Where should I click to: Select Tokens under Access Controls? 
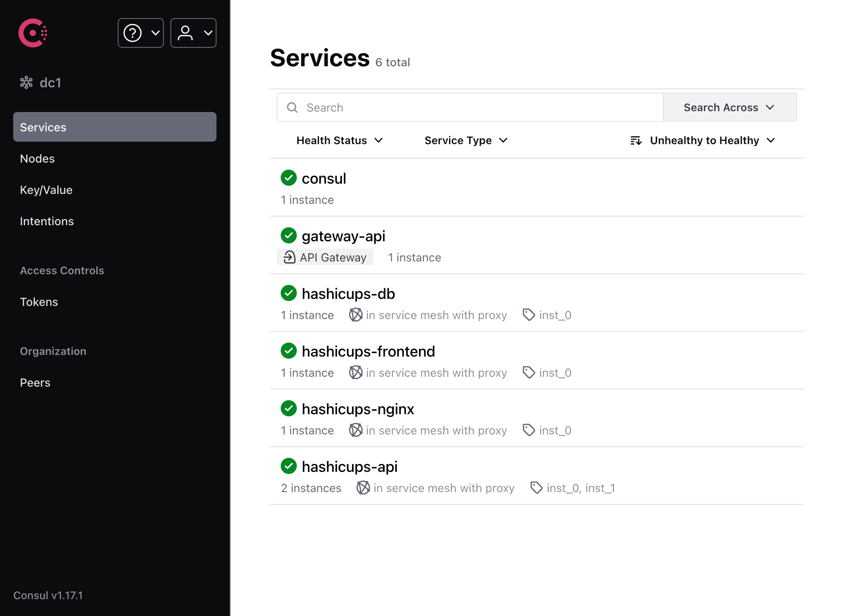(x=39, y=302)
